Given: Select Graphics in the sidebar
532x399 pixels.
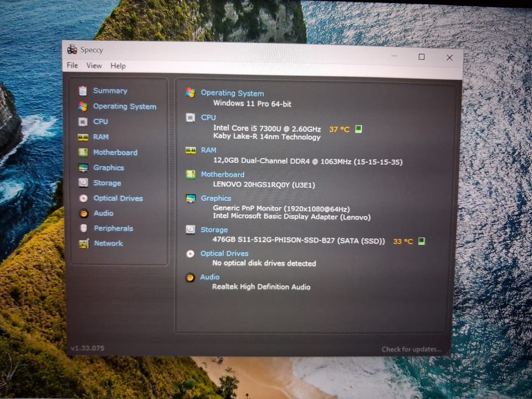Looking at the screenshot, I should [109, 168].
